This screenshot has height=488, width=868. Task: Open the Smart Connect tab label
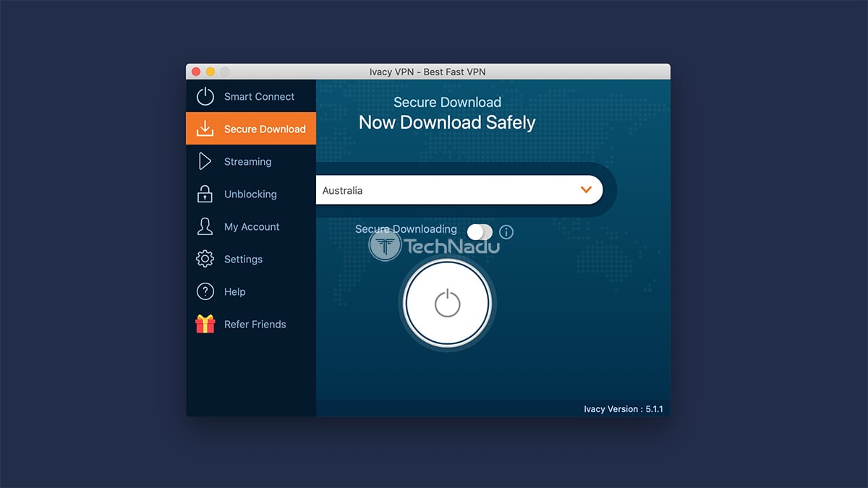tap(259, 96)
